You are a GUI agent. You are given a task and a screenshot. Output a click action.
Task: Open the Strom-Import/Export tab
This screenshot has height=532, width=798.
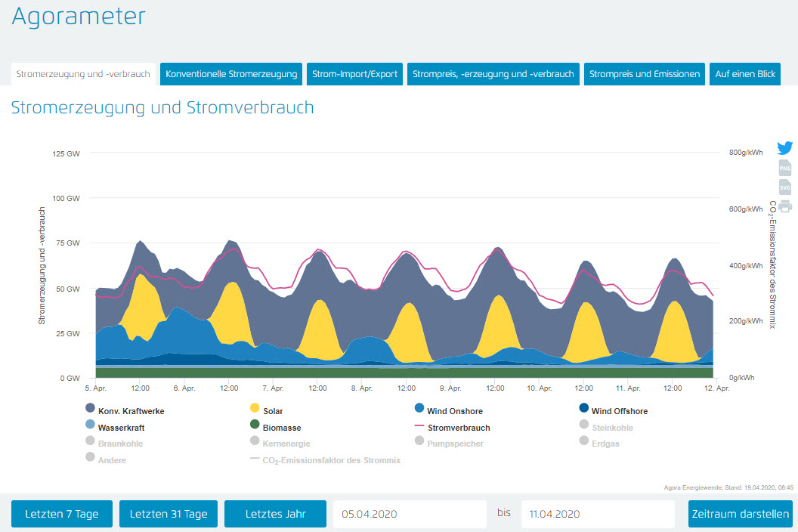click(354, 74)
